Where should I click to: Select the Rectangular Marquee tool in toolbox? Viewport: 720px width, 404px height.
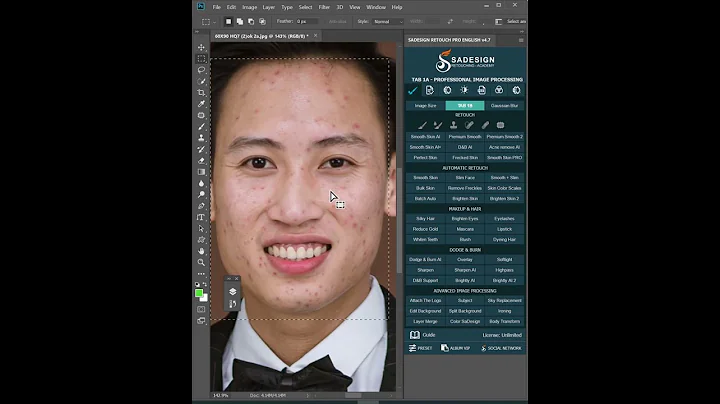pyautogui.click(x=201, y=59)
